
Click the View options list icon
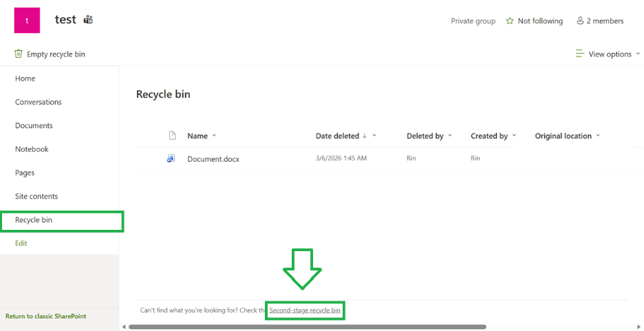coord(580,54)
